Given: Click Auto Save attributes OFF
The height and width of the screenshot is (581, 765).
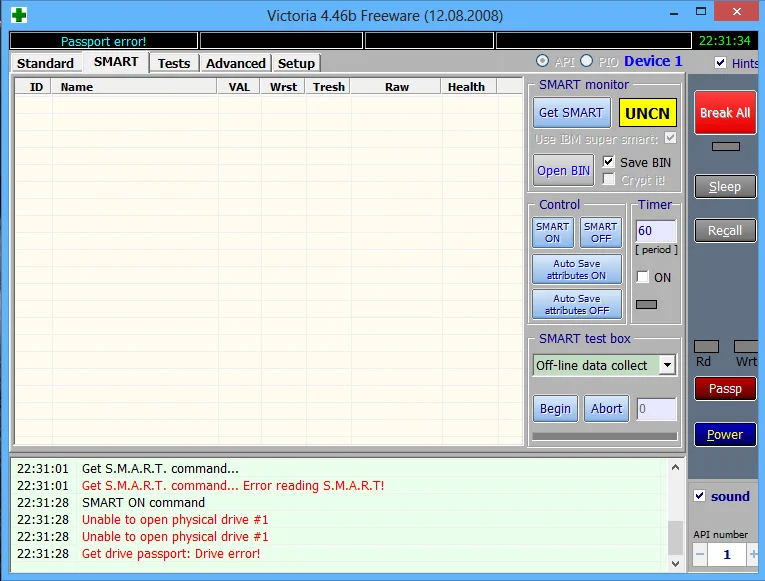Looking at the screenshot, I should point(577,304).
